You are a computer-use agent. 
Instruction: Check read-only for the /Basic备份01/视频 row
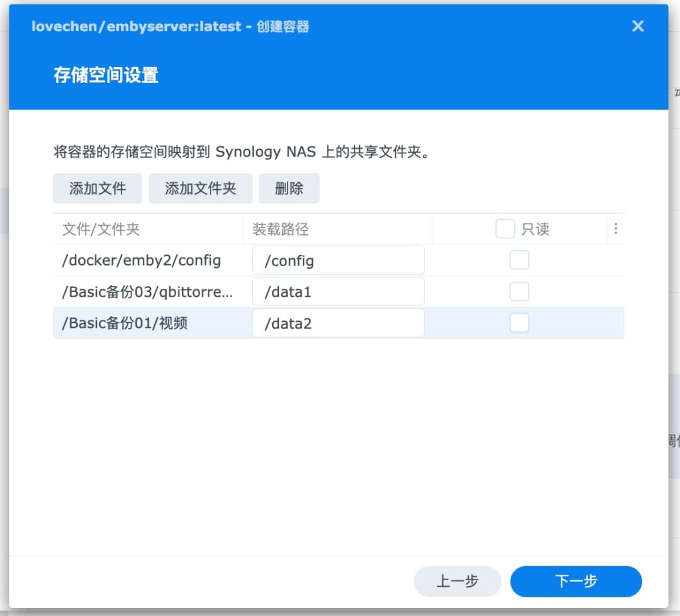[519, 323]
